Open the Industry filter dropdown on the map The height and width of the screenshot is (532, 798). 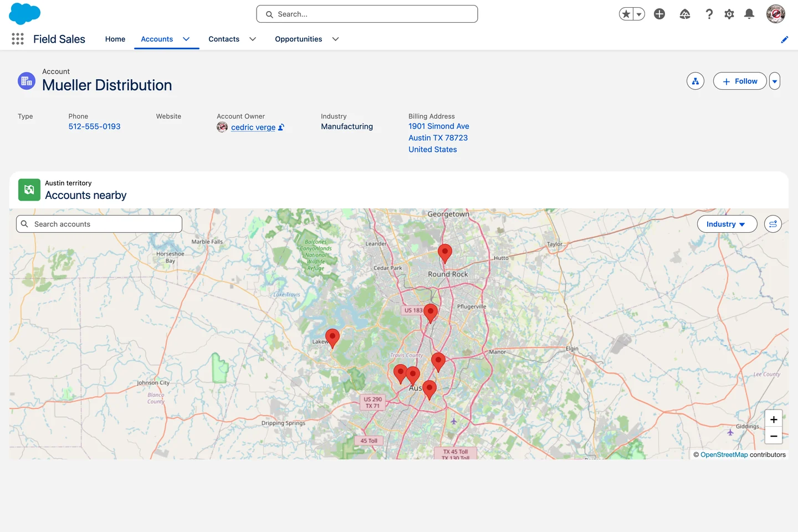coord(727,224)
